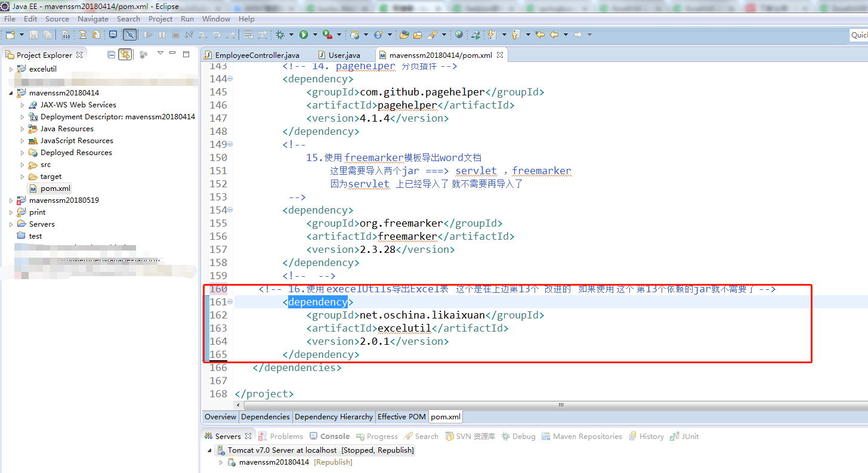868x473 pixels.
Task: Start debugging with the bug icon
Action: (x=280, y=35)
